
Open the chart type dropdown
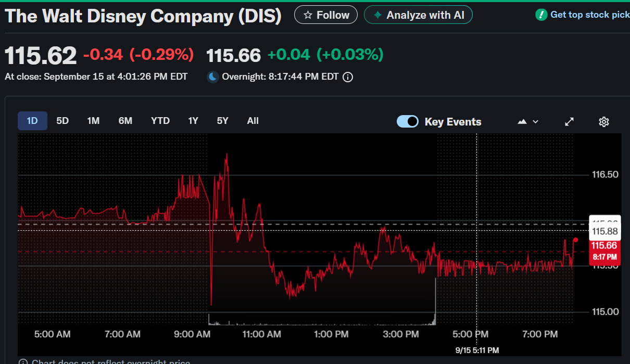coord(528,121)
